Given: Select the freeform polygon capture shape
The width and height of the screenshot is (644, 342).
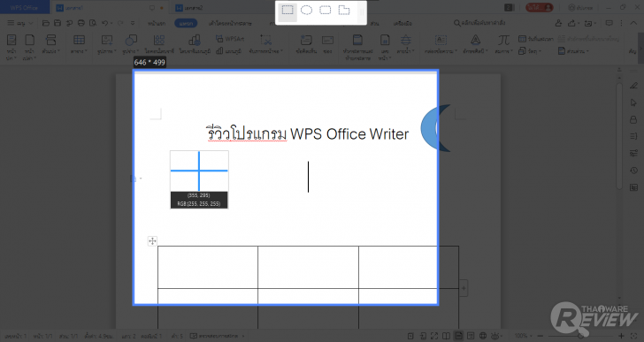Looking at the screenshot, I should pos(344,11).
